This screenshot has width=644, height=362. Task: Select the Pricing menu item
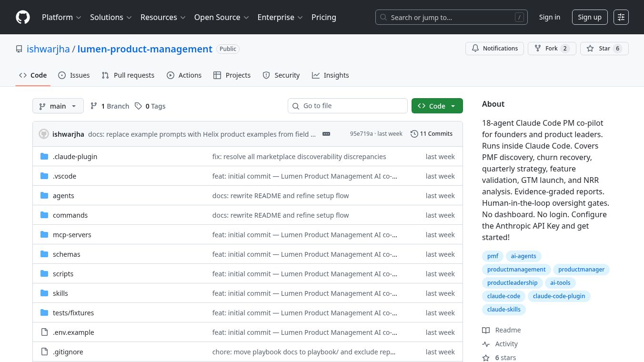click(324, 17)
